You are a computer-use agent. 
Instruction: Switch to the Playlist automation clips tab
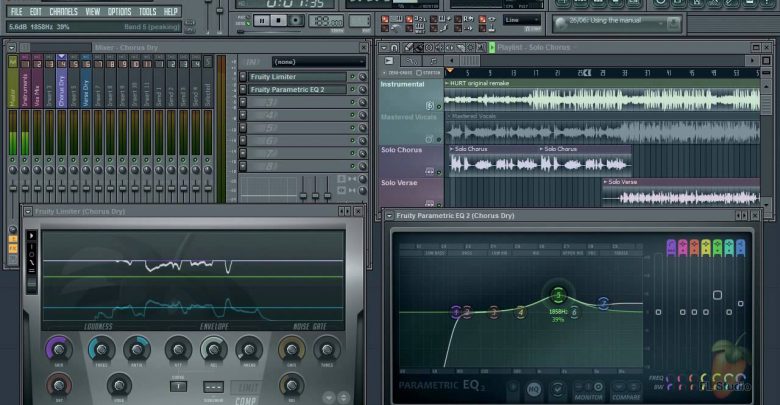[411, 61]
